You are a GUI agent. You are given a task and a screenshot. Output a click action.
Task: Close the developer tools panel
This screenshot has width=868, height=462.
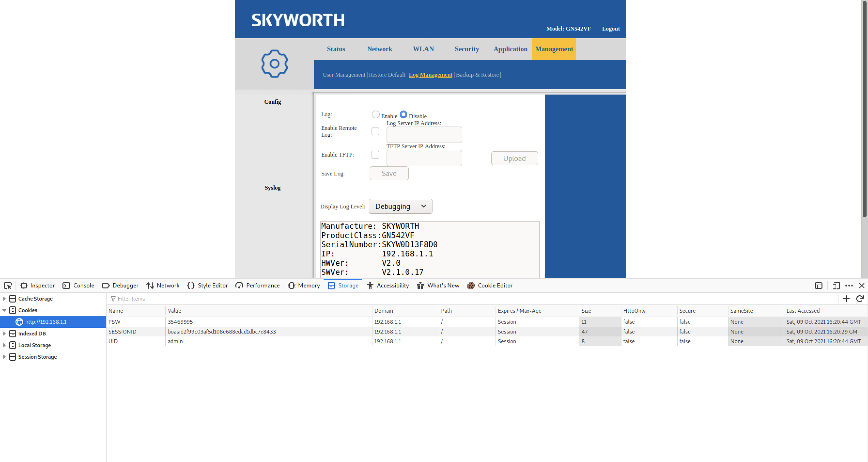click(x=862, y=286)
